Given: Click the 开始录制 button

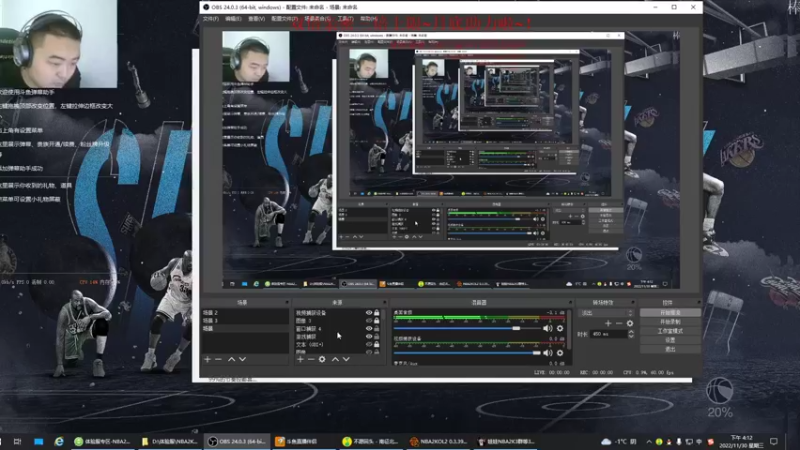Looking at the screenshot, I should point(670,322).
